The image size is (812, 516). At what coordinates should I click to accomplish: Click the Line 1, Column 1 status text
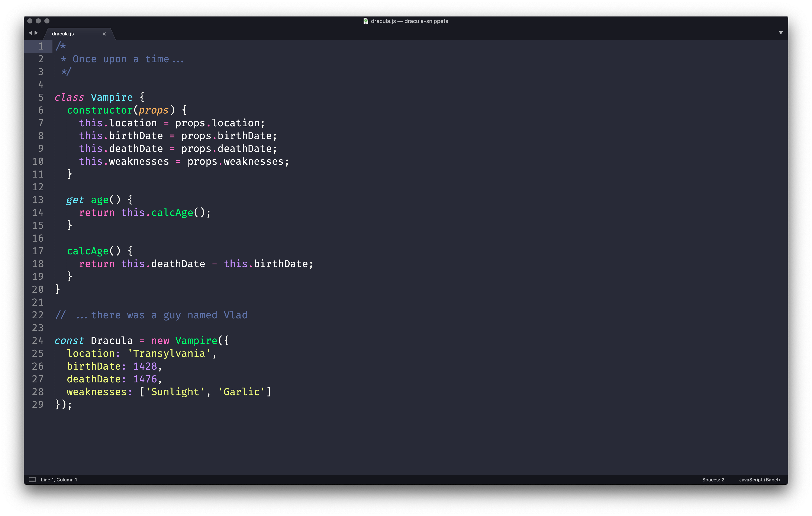(59, 480)
